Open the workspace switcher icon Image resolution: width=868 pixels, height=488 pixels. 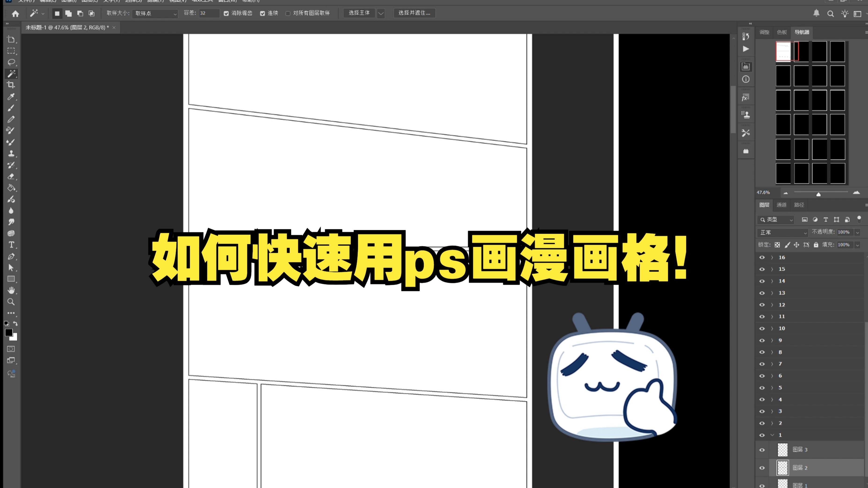point(857,14)
